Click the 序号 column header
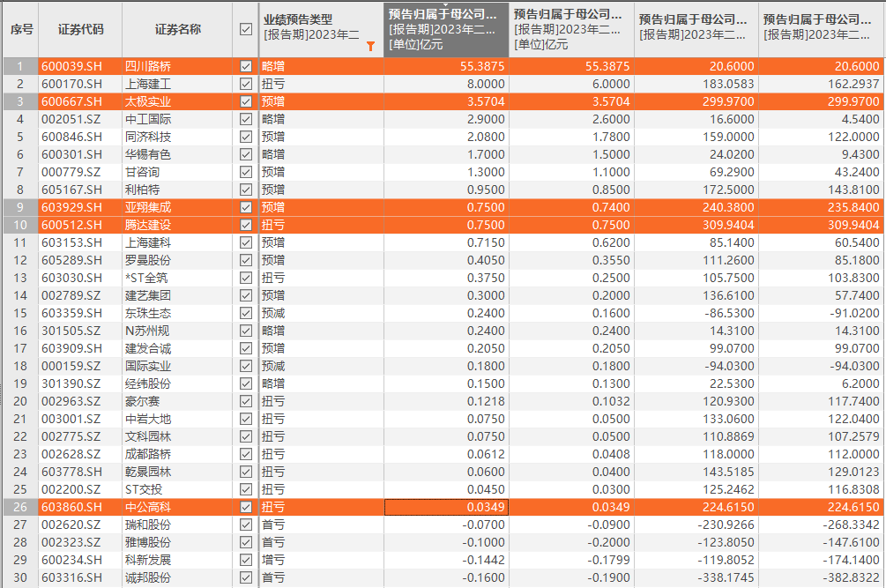Screen dimensions: 886x588 (x=21, y=29)
